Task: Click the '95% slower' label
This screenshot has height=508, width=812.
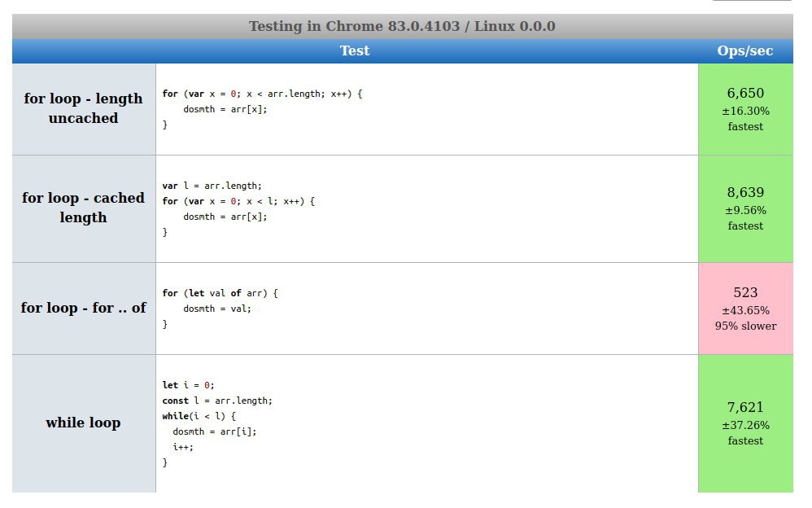Action: tap(745, 326)
